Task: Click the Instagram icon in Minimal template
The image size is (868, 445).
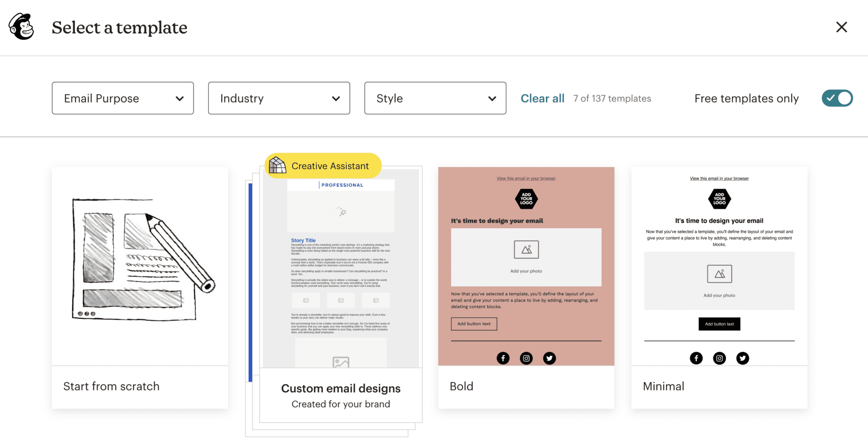Action: (719, 358)
